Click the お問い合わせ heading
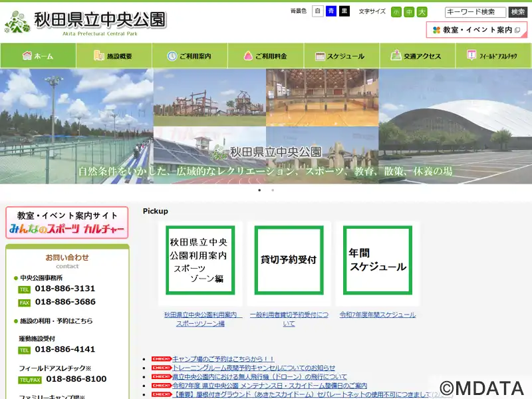The width and height of the screenshot is (532, 399). pyautogui.click(x=67, y=257)
